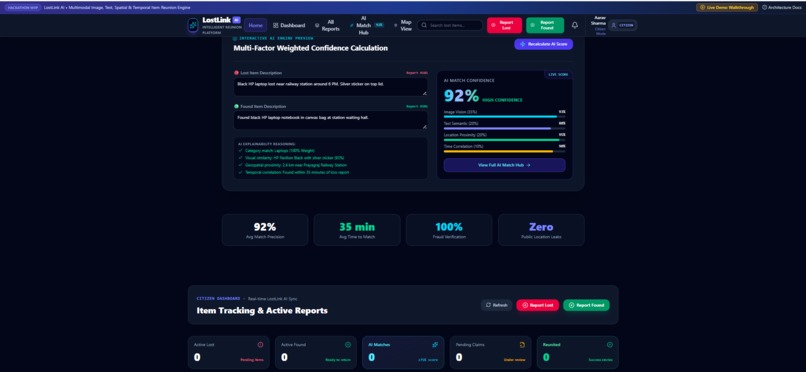Click the Text Semantic progress bar
The width and height of the screenshot is (806, 372).
(504, 128)
